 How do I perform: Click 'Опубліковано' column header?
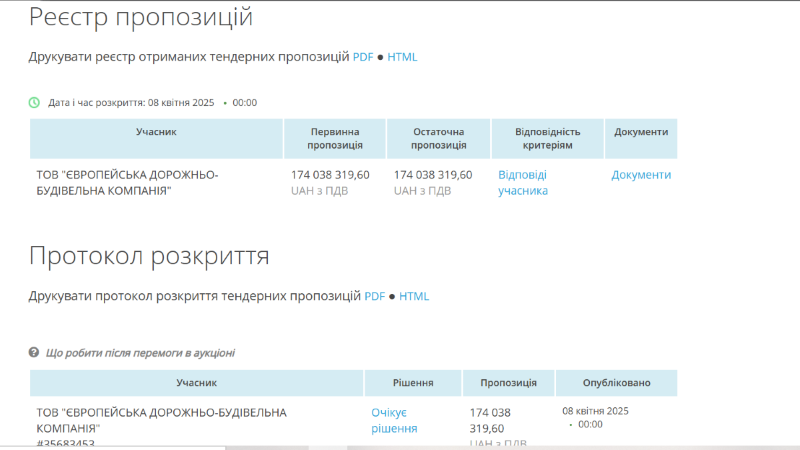coord(617,383)
